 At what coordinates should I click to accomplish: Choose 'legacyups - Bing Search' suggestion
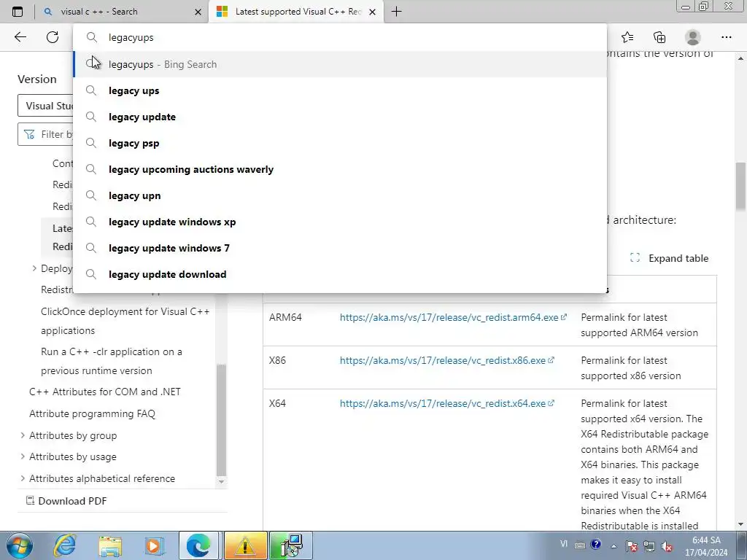click(x=340, y=64)
